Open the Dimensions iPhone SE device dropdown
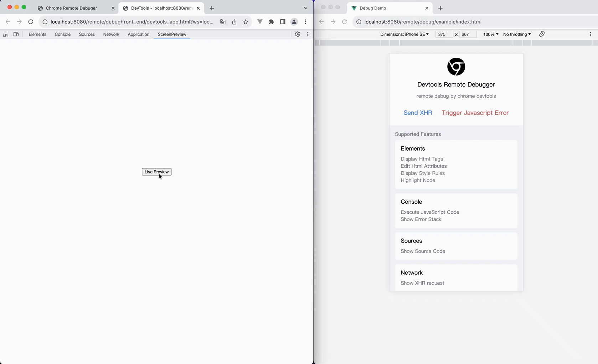Screen dimensions: 598x364 pos(404,34)
